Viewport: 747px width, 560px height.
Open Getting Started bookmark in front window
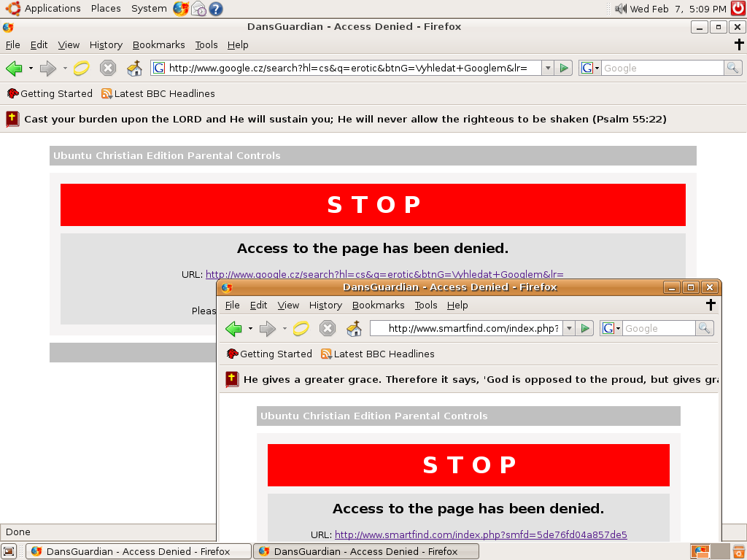coord(270,354)
